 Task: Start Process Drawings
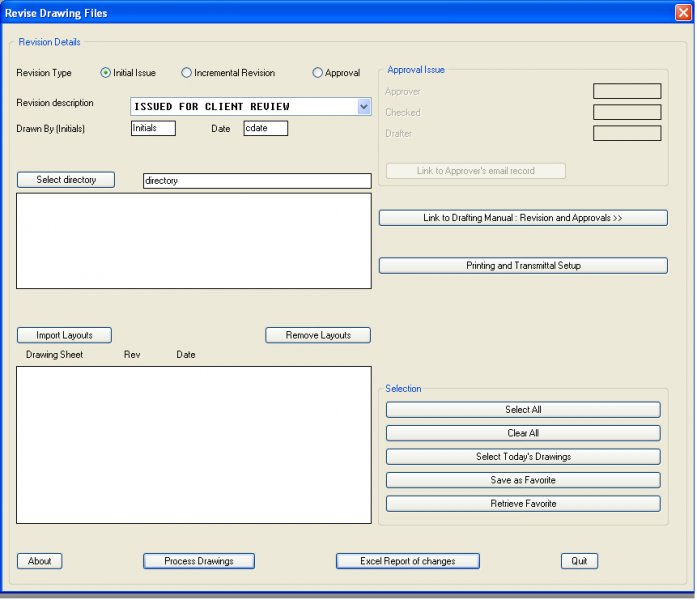(x=199, y=561)
